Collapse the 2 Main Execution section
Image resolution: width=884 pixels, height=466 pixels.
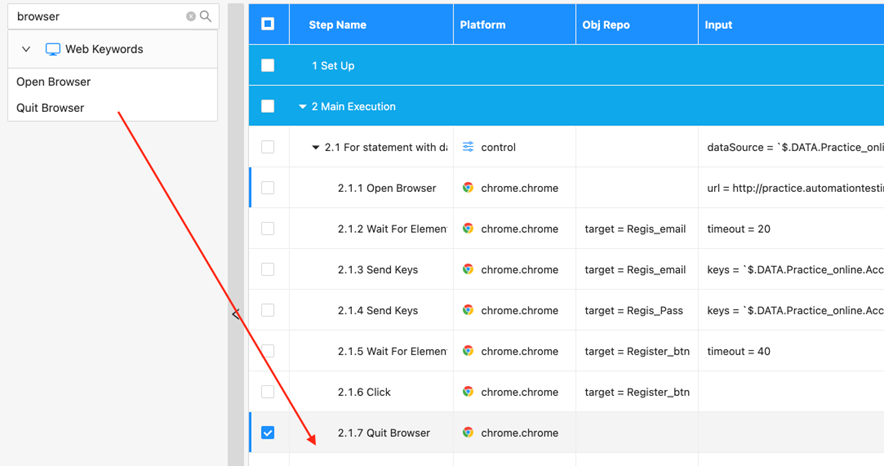click(303, 106)
